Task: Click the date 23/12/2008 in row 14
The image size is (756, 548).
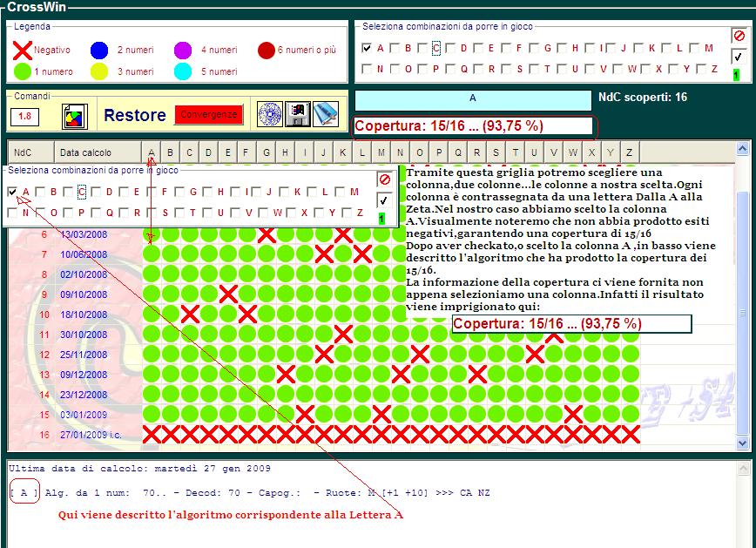Action: tap(84, 395)
